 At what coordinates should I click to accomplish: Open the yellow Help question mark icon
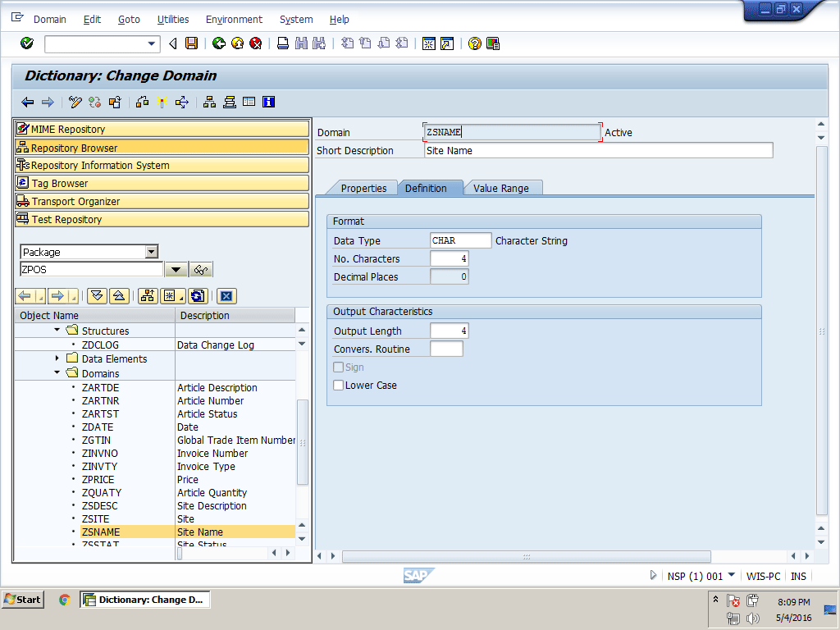474,43
